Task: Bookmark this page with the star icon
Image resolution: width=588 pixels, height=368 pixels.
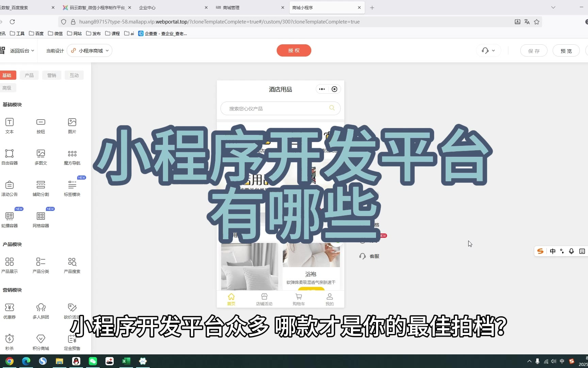Action: click(537, 22)
